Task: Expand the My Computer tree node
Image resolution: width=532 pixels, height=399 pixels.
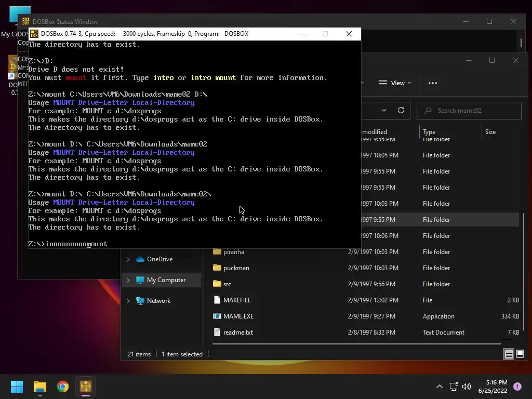Action: (x=128, y=280)
